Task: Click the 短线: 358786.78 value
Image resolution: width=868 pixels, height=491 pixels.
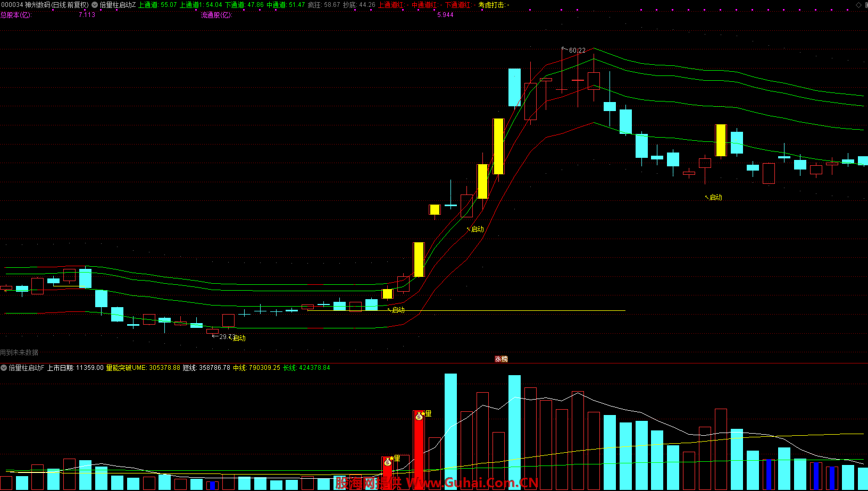Action: [207, 368]
